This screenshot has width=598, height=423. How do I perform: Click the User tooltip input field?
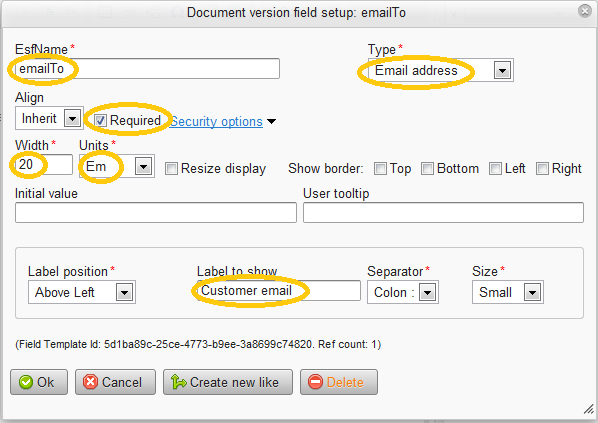point(443,212)
